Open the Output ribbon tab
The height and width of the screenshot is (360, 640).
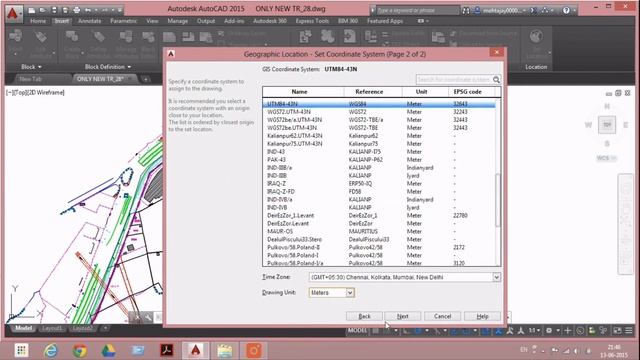(x=206, y=21)
